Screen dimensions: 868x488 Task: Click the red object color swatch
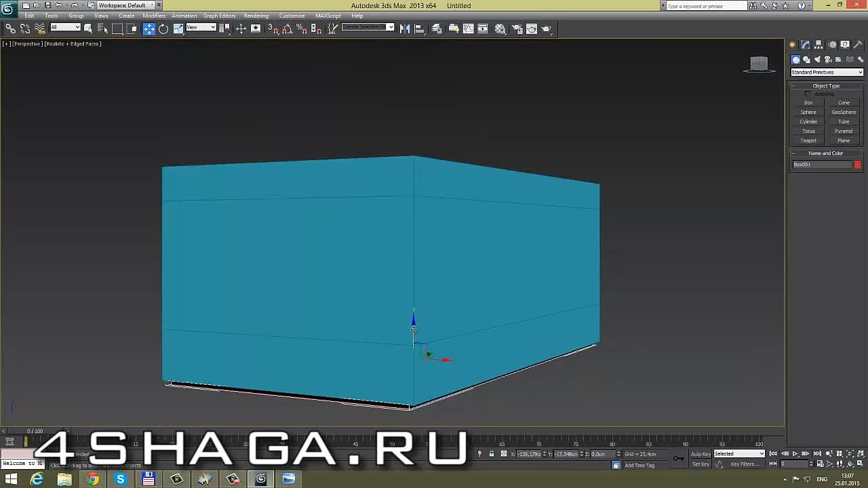click(857, 165)
